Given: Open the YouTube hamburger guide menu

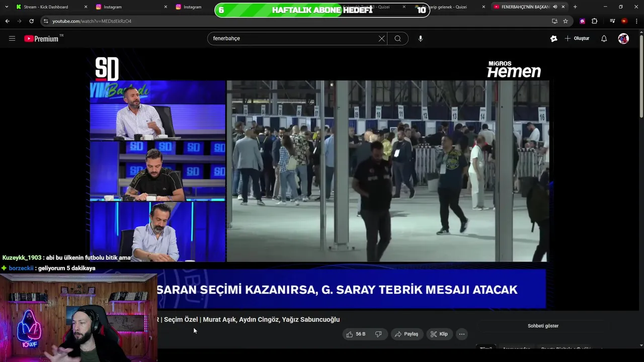Looking at the screenshot, I should click(x=12, y=39).
